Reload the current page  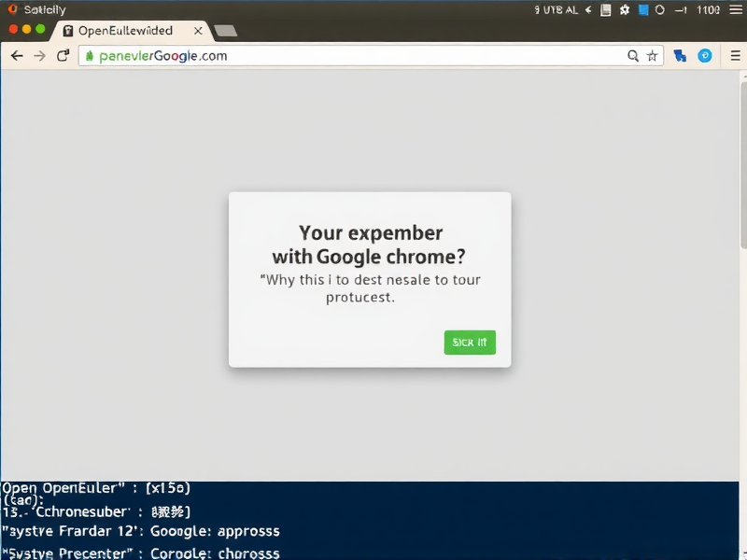click(63, 55)
